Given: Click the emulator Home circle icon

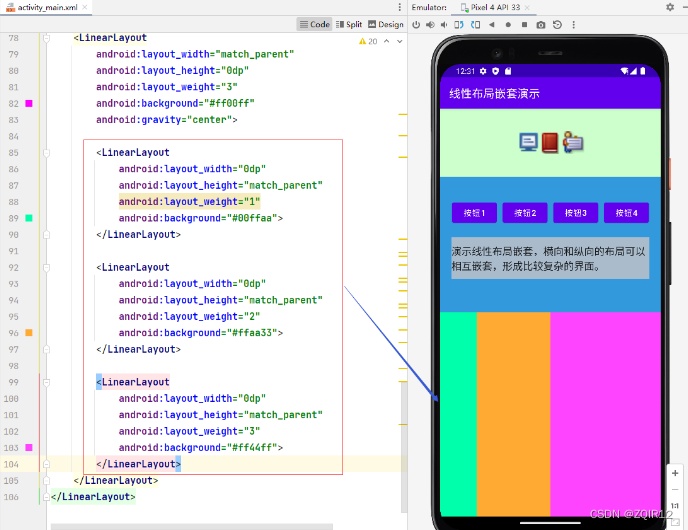Looking at the screenshot, I should pos(508,25).
